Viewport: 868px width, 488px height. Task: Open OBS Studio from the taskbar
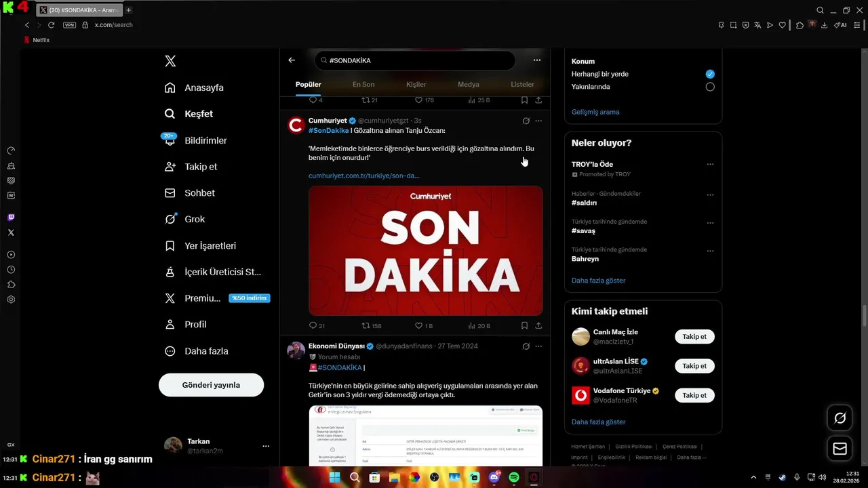(434, 477)
